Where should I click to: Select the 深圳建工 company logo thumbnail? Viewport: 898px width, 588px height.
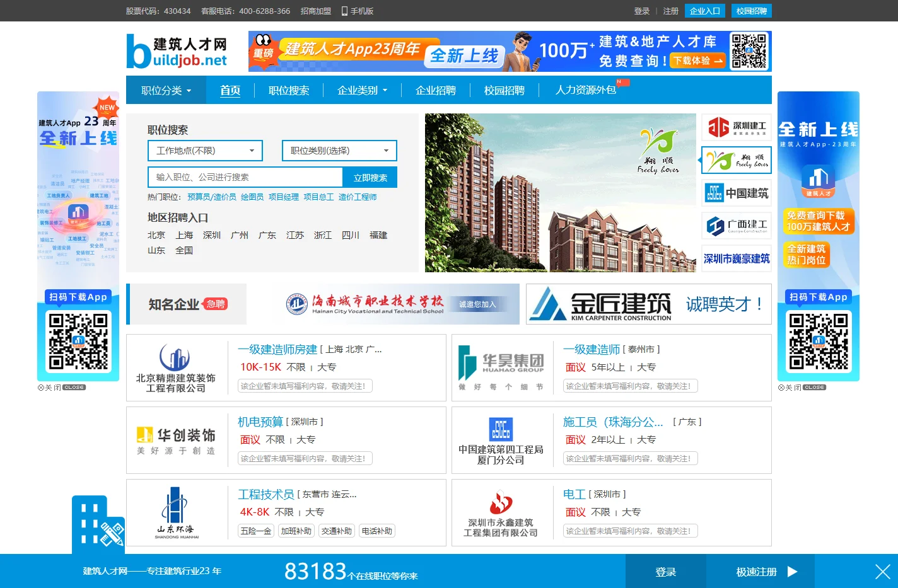click(737, 128)
